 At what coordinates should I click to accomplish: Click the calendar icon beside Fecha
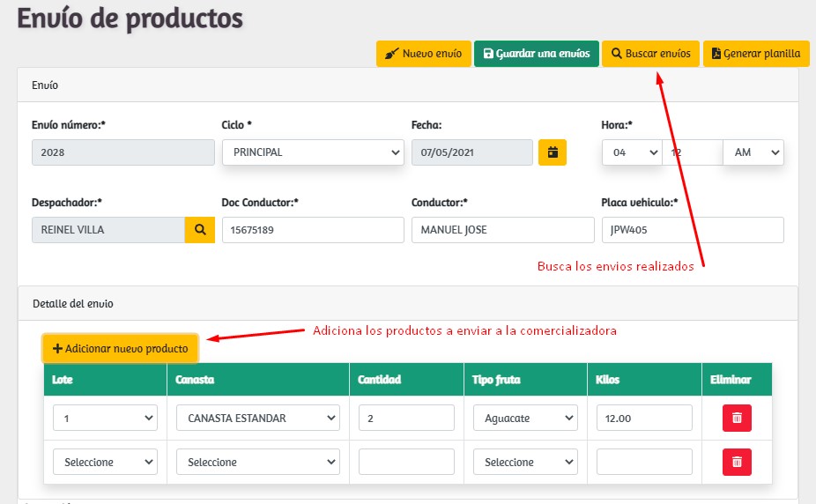[x=553, y=152]
